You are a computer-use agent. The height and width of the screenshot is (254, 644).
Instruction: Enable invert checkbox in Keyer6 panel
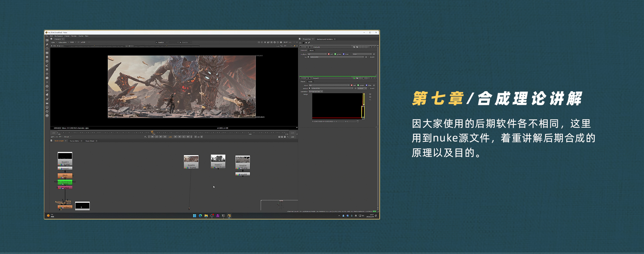[x=369, y=88]
